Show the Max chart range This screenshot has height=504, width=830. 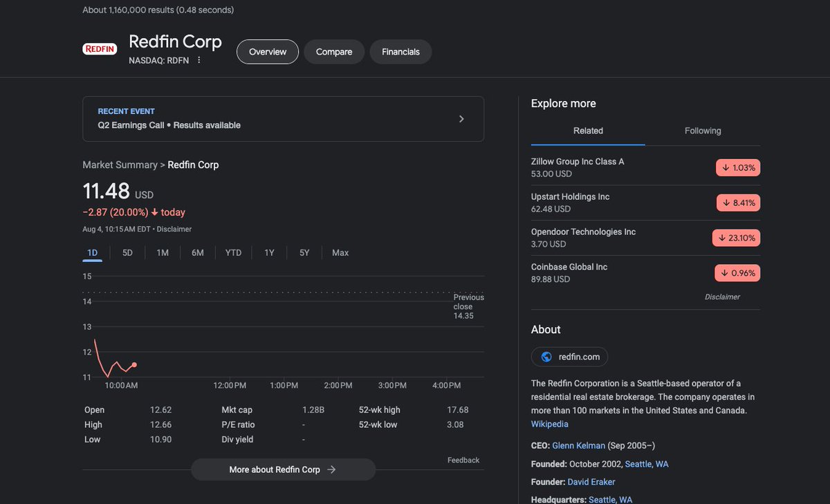tap(340, 253)
